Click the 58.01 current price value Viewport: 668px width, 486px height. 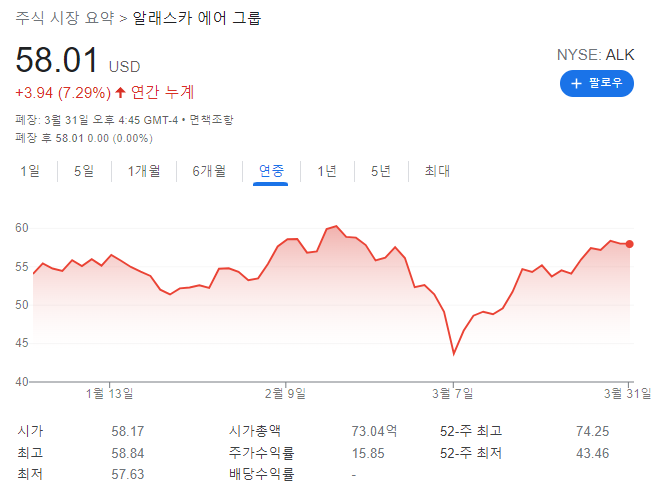point(57,60)
